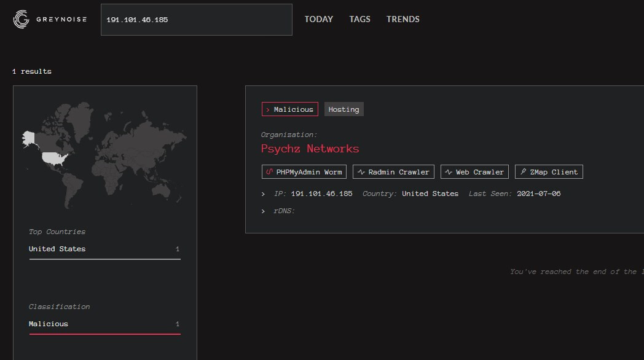The height and width of the screenshot is (360, 644).
Task: Select the Radmin Crawler tag
Action: tap(393, 172)
